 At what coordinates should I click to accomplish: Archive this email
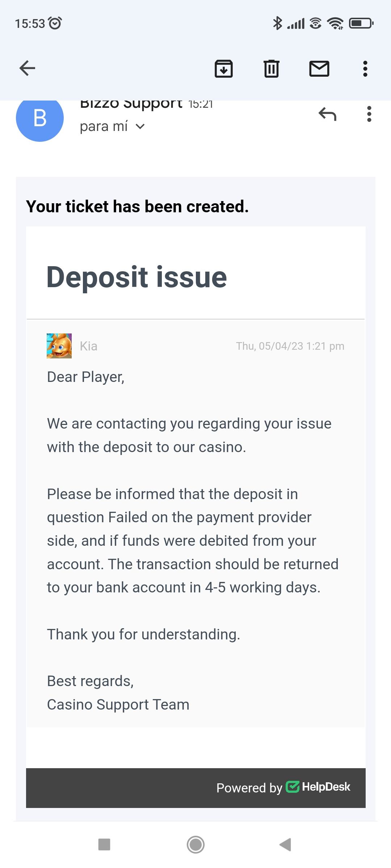tap(223, 68)
